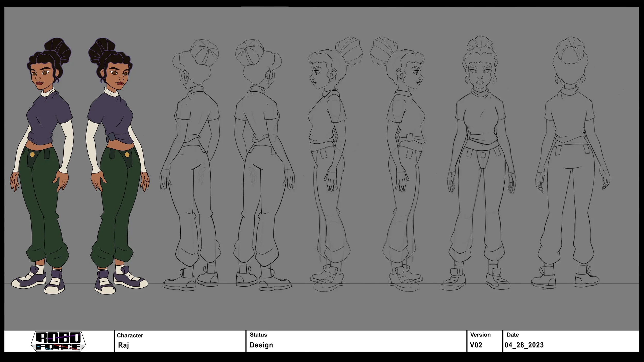Click the gold button on left figure's pants
The image size is (644, 362).
[x=32, y=154]
